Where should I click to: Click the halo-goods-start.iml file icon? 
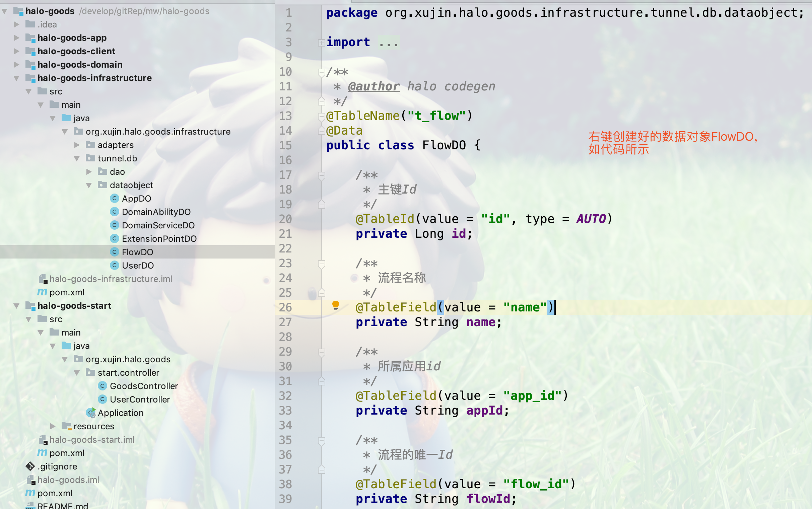[x=43, y=440]
